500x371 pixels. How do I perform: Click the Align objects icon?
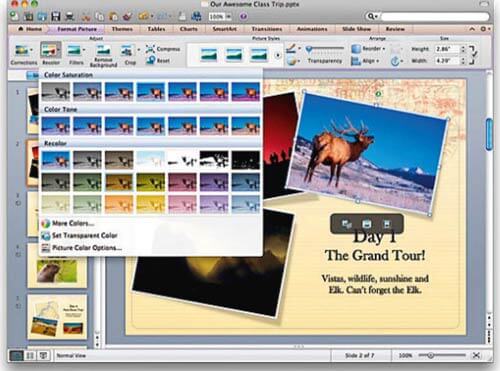(x=356, y=61)
